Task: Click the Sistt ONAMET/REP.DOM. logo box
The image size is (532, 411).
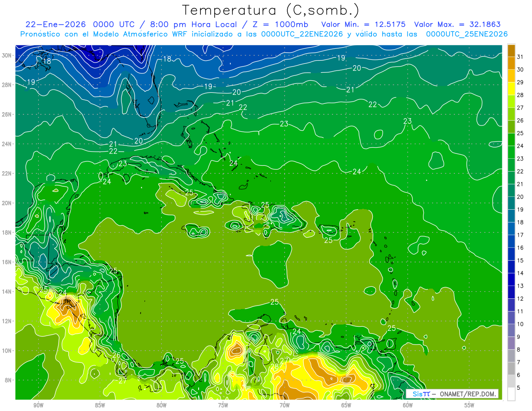Action: (x=452, y=394)
